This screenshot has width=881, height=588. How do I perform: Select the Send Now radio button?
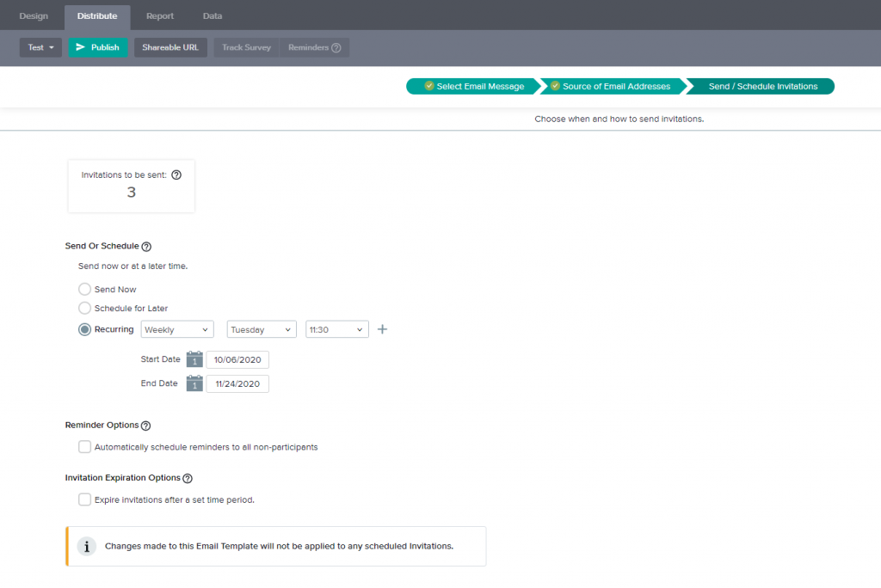84,289
